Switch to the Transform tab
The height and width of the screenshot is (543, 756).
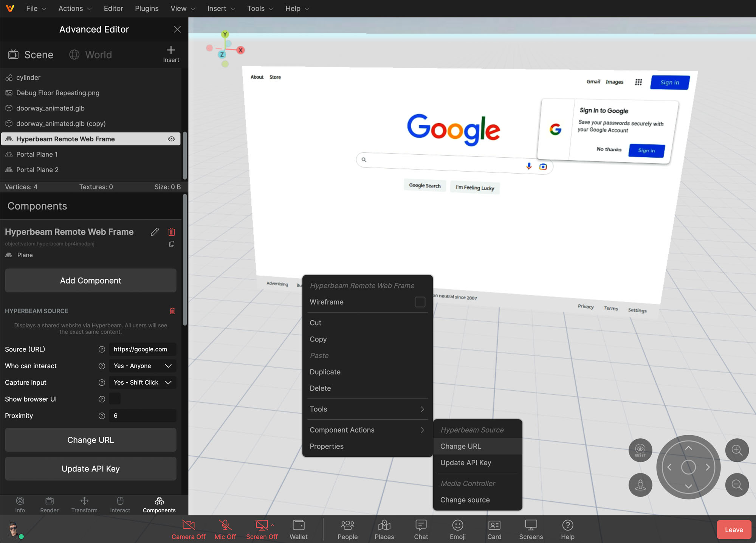(84, 505)
